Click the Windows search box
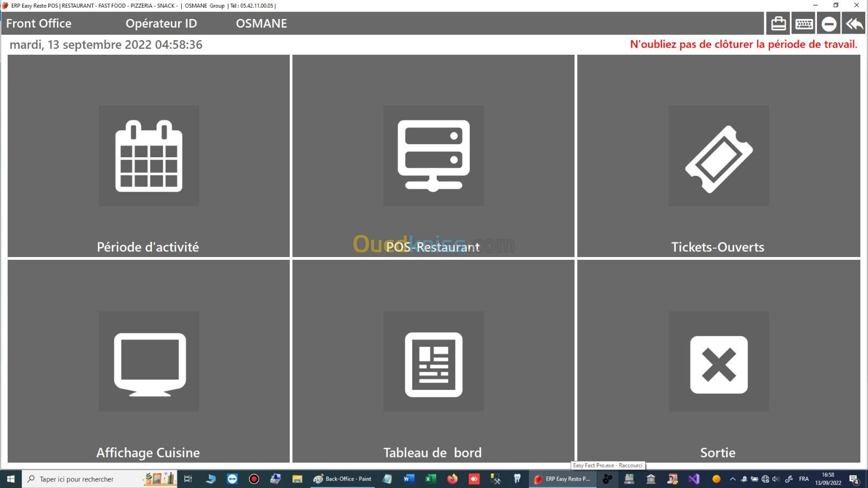The width and height of the screenshot is (868, 488). pyautogui.click(x=81, y=479)
